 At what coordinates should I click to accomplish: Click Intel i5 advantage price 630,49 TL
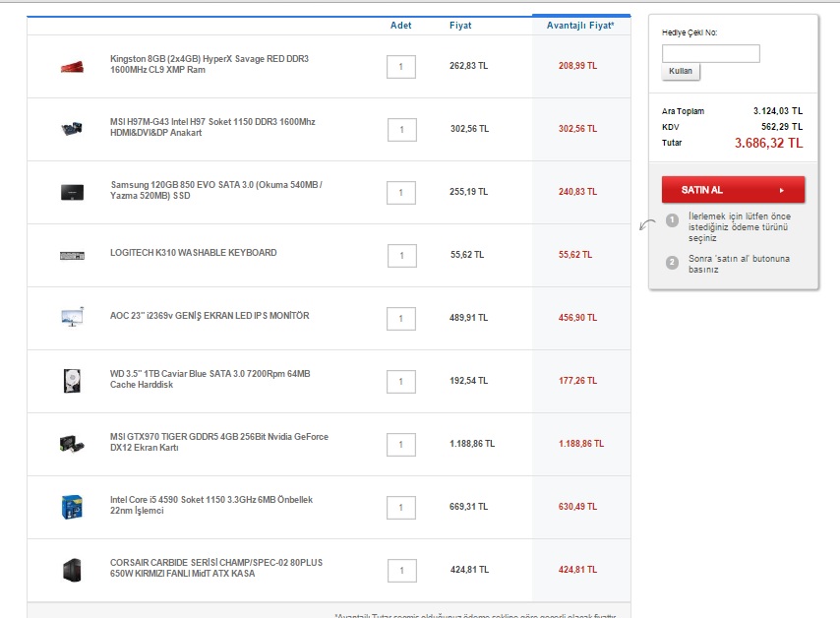tap(577, 507)
